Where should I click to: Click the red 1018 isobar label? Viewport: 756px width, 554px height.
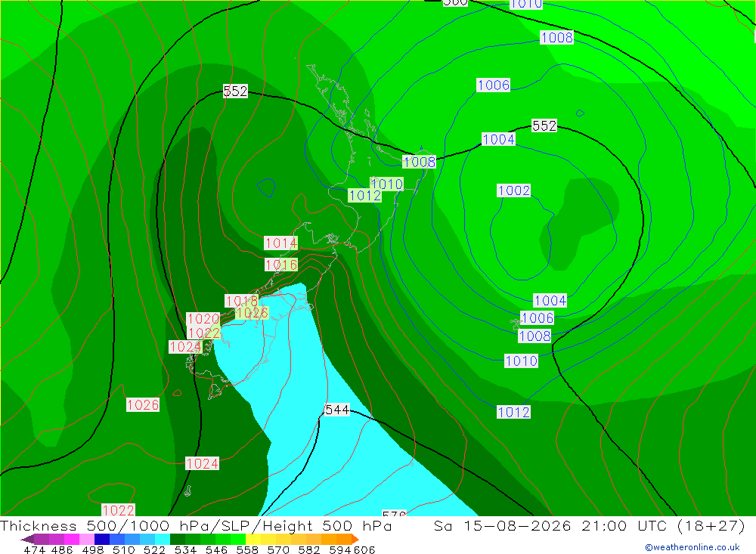pyautogui.click(x=241, y=301)
